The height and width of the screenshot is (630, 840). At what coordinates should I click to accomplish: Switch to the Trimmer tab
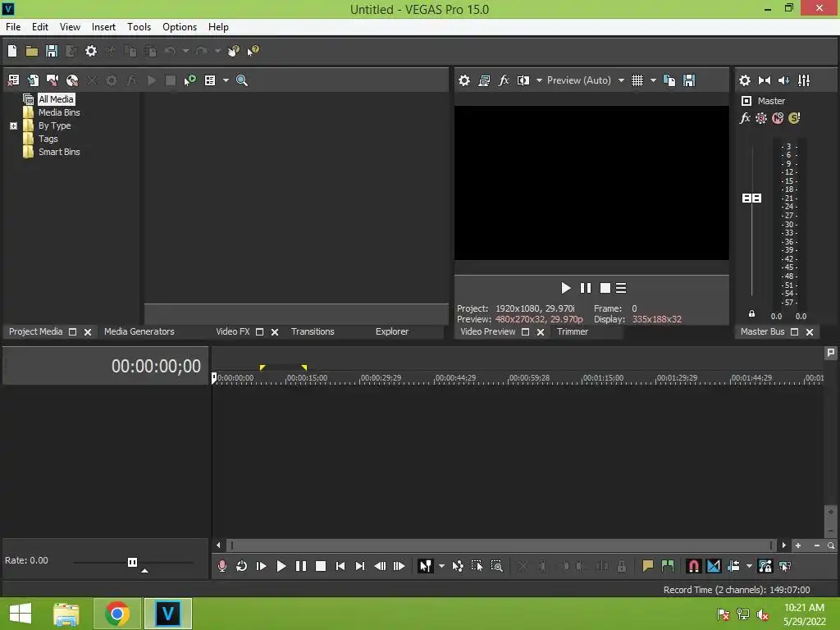click(x=572, y=331)
